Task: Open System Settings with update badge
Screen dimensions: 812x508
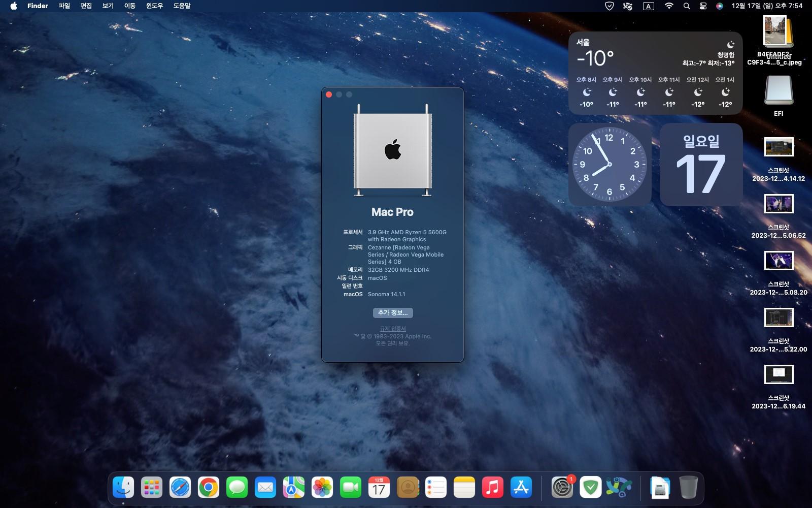Action: click(562, 488)
